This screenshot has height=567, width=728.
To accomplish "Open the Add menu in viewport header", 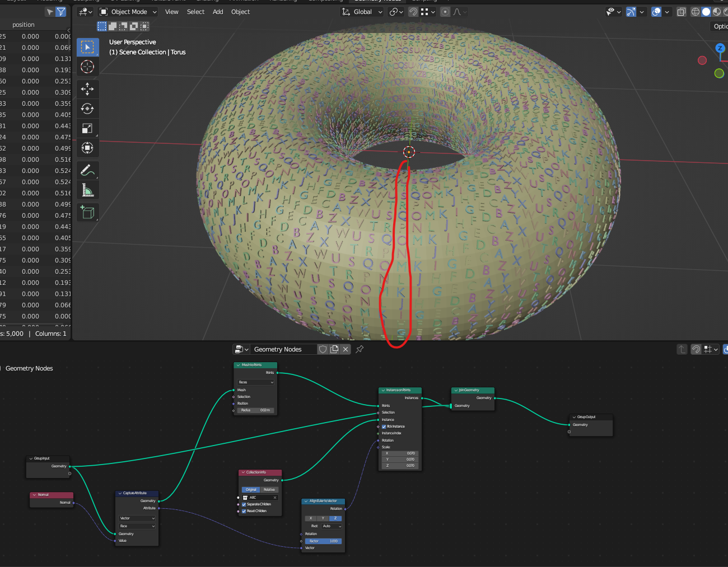I will [218, 12].
